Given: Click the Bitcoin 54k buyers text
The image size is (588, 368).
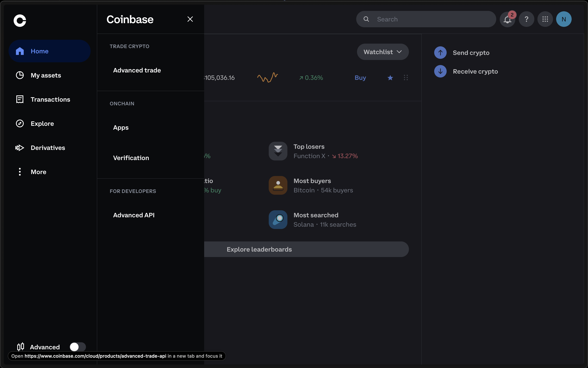Looking at the screenshot, I should pyautogui.click(x=323, y=190).
